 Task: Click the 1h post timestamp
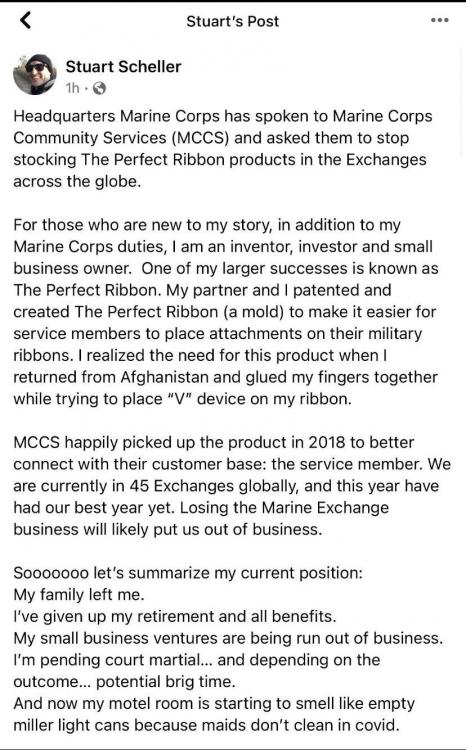(x=72, y=88)
